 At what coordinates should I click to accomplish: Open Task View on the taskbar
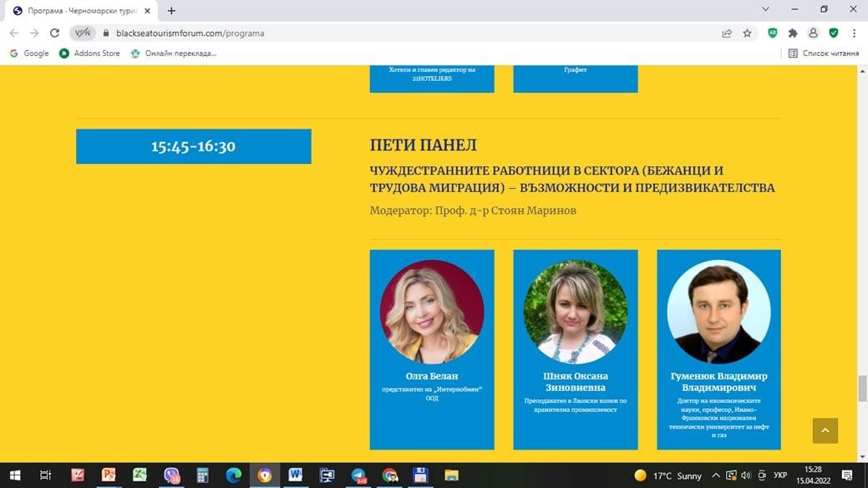(x=45, y=475)
